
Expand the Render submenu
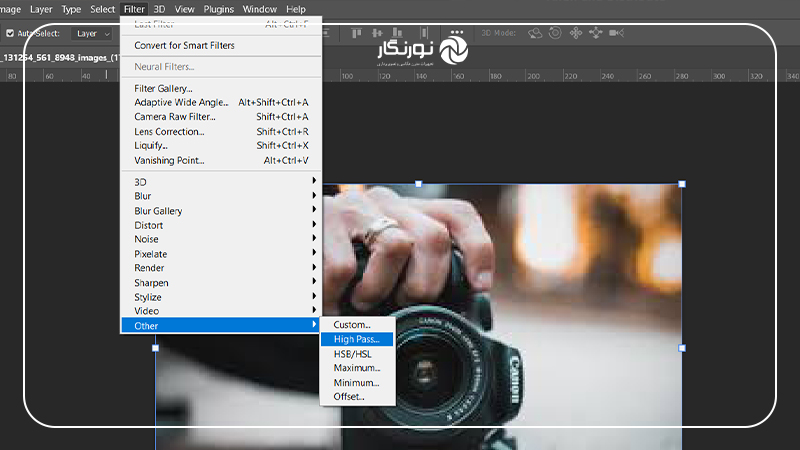(x=221, y=268)
